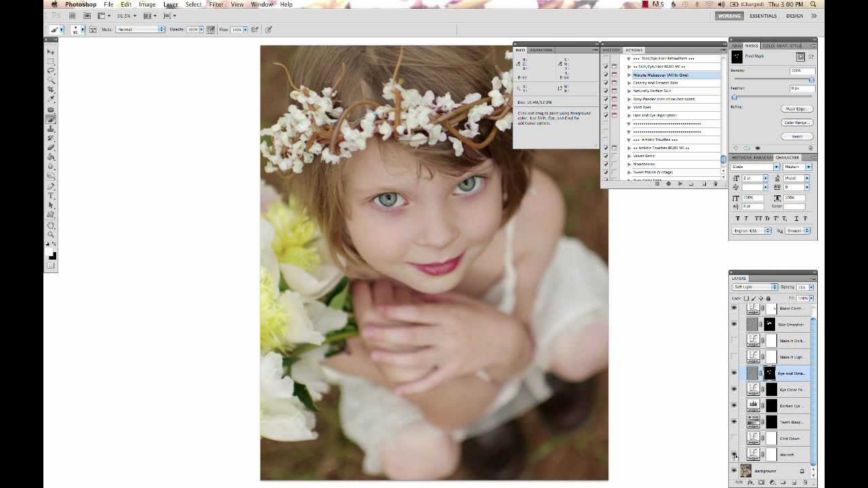
Task: Hide the Skin Smoother layer
Action: click(x=734, y=325)
